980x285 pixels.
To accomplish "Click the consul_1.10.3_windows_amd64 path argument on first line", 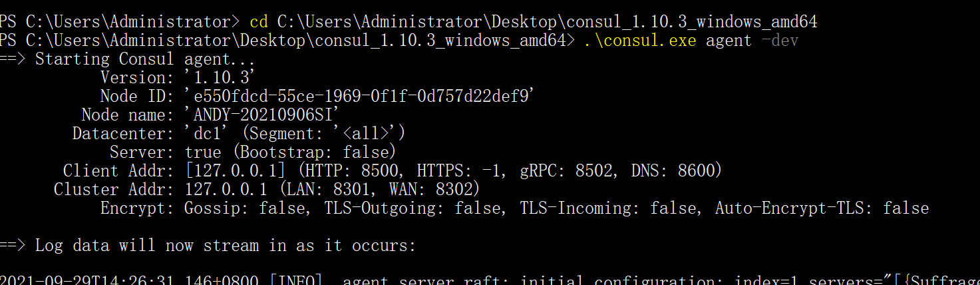I will [547, 22].
